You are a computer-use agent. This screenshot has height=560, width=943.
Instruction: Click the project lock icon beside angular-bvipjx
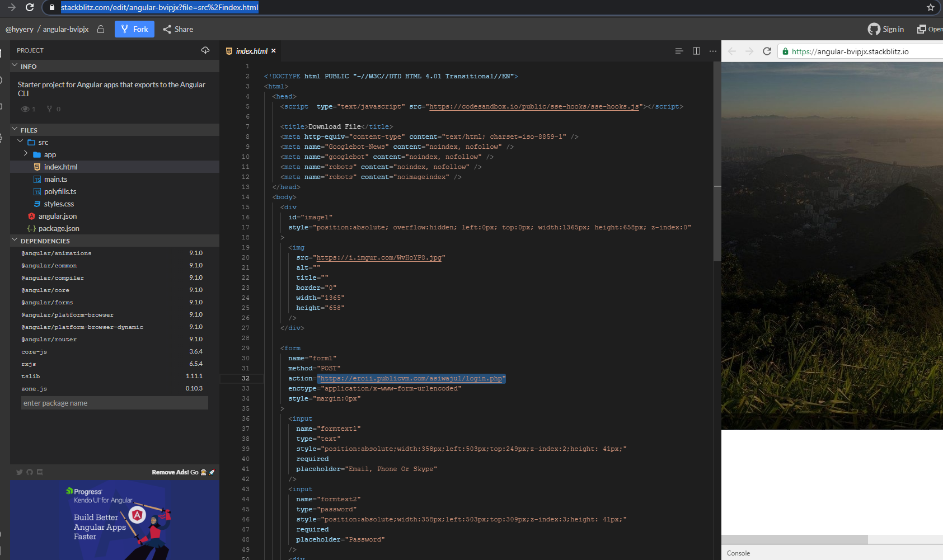tap(101, 29)
